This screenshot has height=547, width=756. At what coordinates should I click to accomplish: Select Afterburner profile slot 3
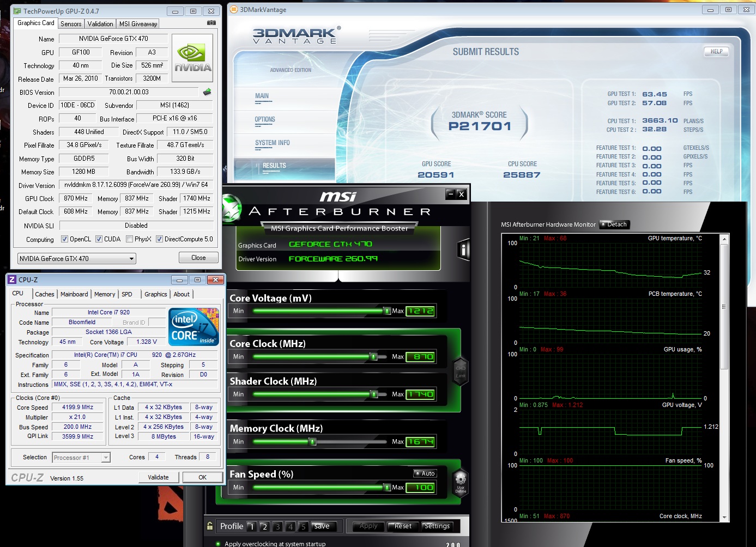point(277,526)
